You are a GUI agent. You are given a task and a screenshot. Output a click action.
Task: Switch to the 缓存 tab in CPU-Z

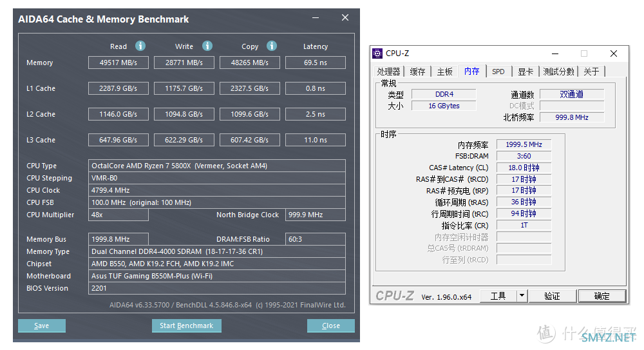[x=417, y=72]
